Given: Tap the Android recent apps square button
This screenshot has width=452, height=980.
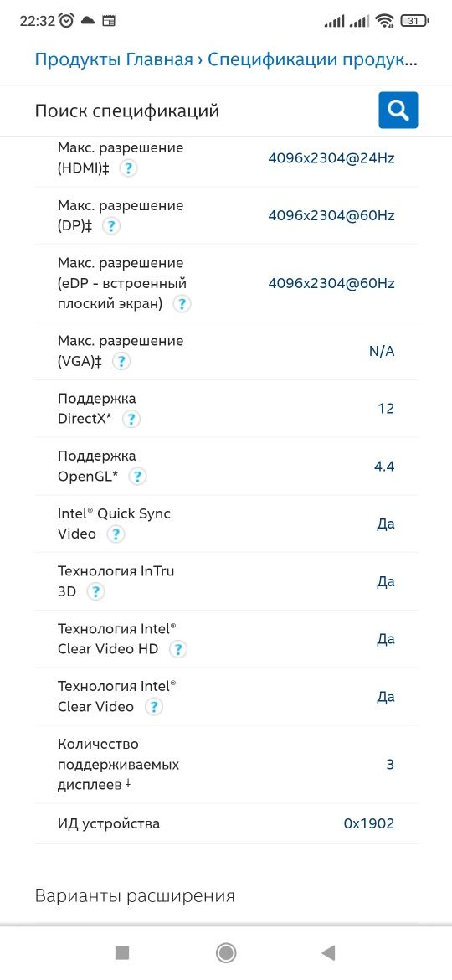Looking at the screenshot, I should pyautogui.click(x=122, y=952).
